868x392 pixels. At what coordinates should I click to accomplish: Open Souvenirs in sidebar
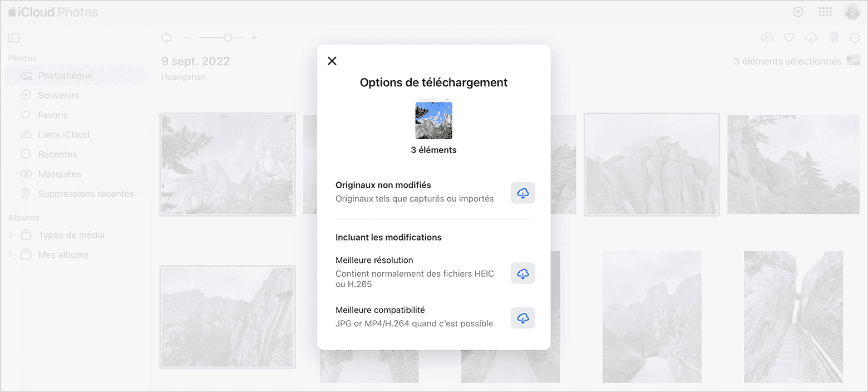click(75, 95)
